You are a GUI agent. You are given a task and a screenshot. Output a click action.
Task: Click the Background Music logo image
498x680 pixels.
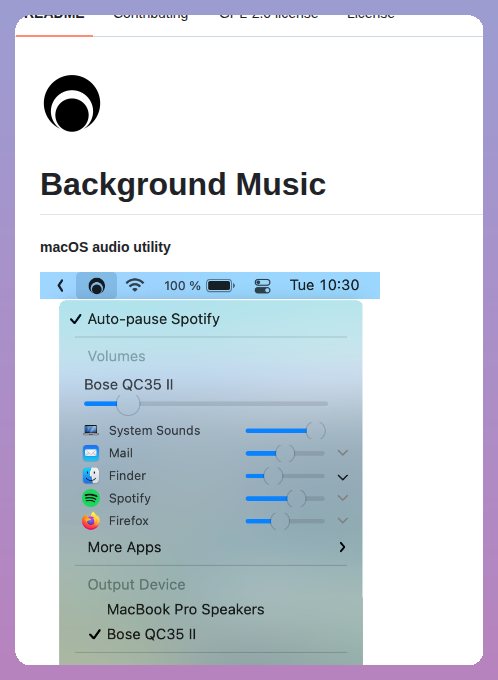pyautogui.click(x=72, y=103)
